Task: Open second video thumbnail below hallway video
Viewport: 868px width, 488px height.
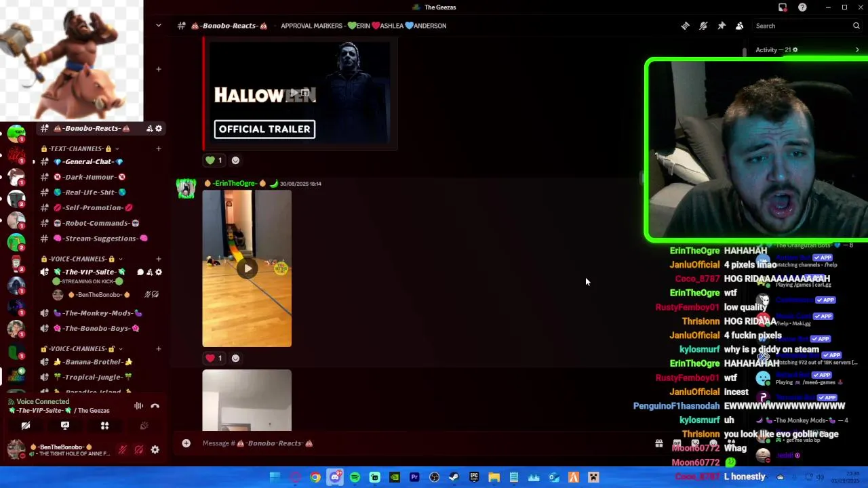Action: pos(247,400)
